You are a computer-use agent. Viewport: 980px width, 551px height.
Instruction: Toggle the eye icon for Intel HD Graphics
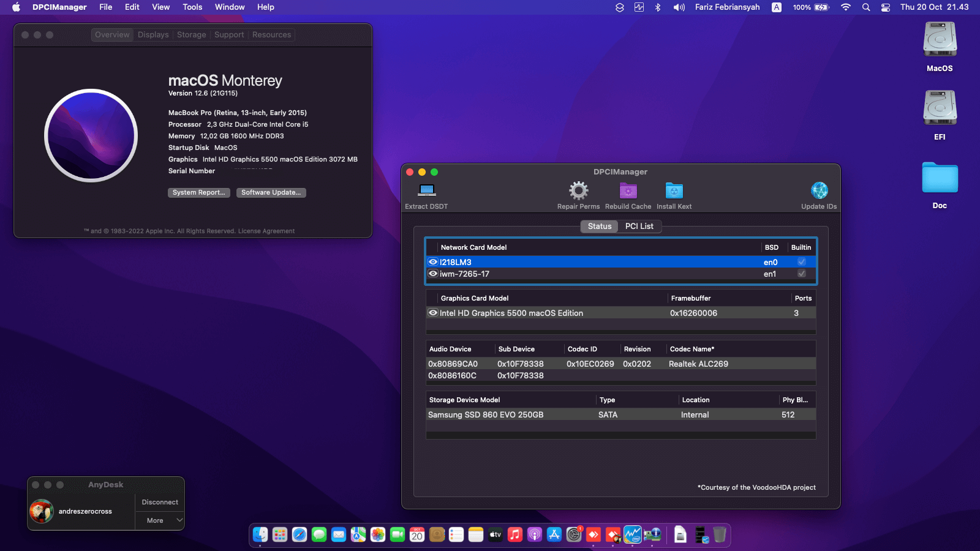(x=433, y=313)
